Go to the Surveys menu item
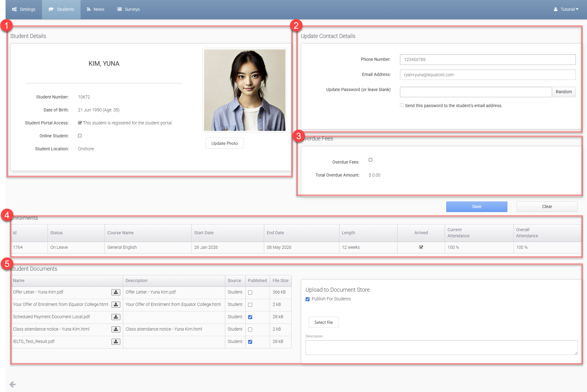This screenshot has width=587, height=392. [x=128, y=9]
